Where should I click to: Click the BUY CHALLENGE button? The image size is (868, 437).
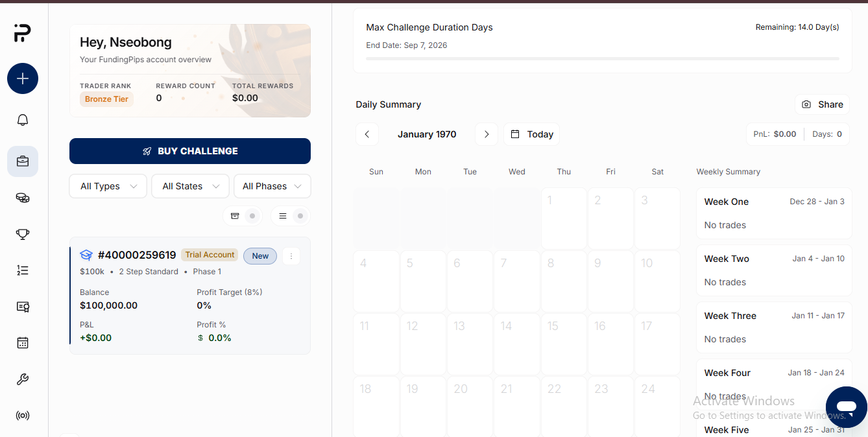tap(190, 151)
